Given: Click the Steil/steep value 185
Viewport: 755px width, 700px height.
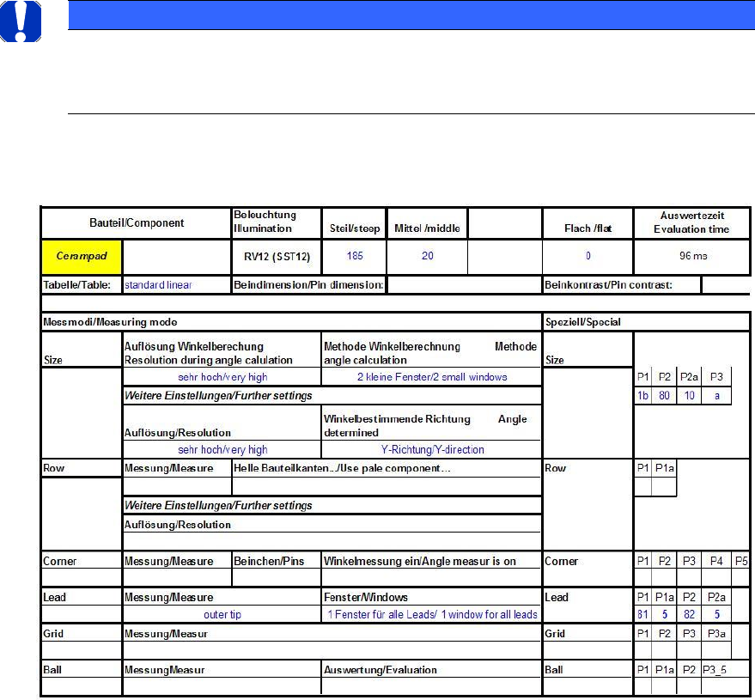Looking at the screenshot, I should [x=355, y=256].
